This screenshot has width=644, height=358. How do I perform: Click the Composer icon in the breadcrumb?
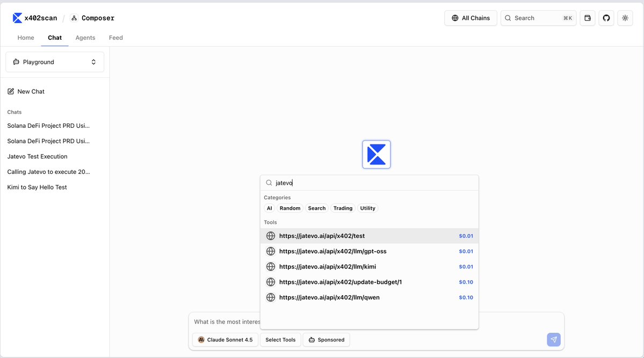click(74, 18)
